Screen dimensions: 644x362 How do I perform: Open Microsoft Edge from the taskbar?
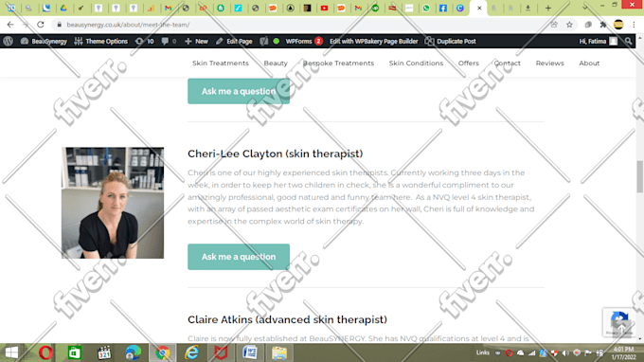pos(134,353)
